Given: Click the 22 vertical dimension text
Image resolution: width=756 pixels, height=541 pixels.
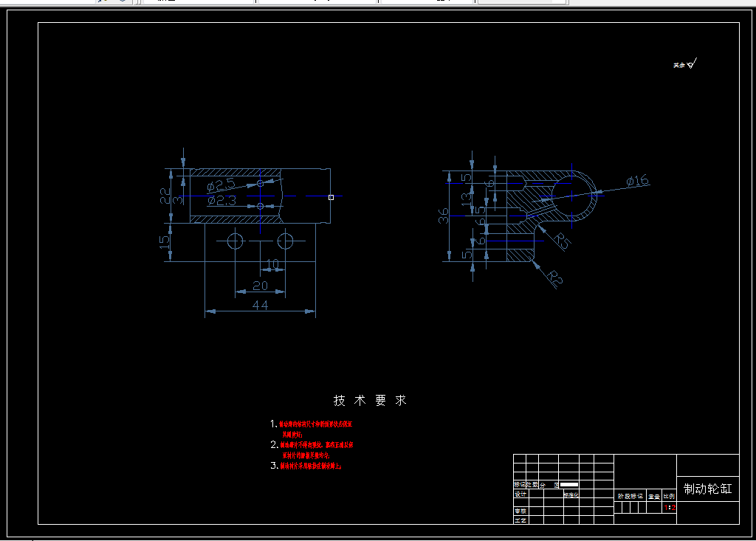Looking at the screenshot, I should point(165,196).
